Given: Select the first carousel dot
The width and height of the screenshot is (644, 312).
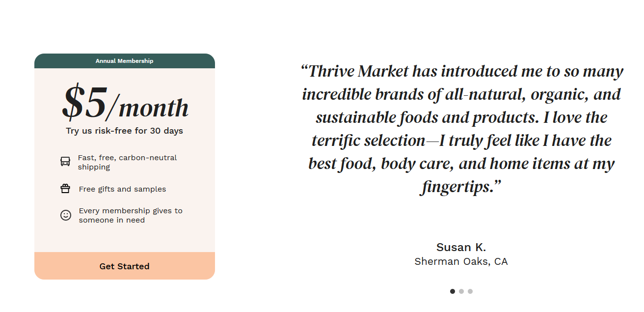Looking at the screenshot, I should click(453, 291).
